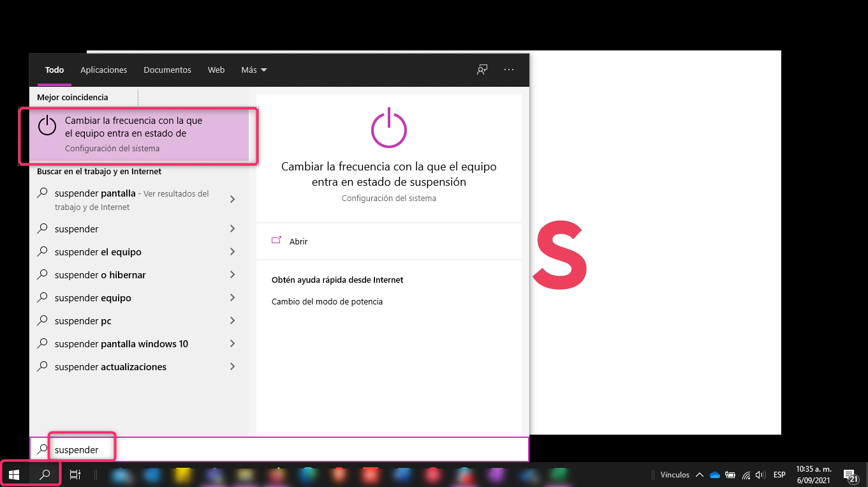Screen dimensions: 868x487
Task: Click the battery icon in system tray
Action: 730,475
